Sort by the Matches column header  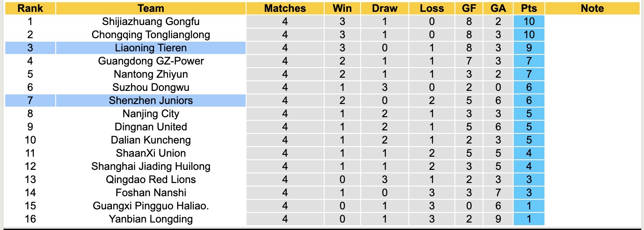285,8
